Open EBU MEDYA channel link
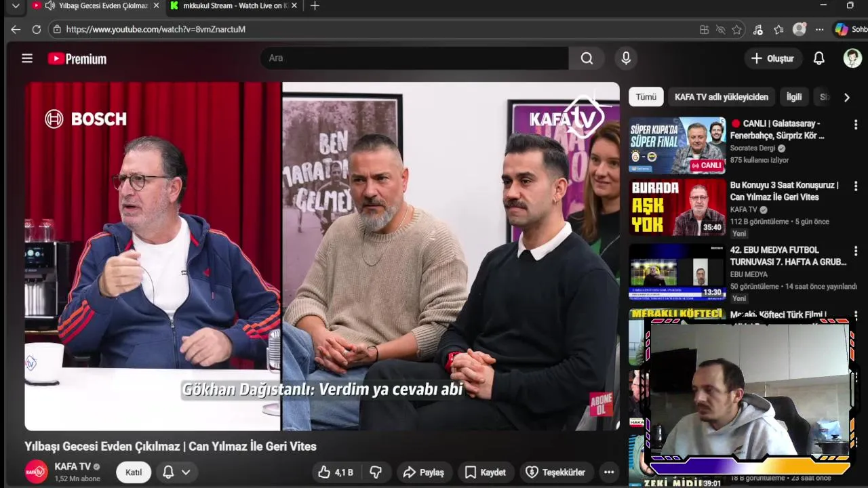This screenshot has width=868, height=488. click(749, 274)
